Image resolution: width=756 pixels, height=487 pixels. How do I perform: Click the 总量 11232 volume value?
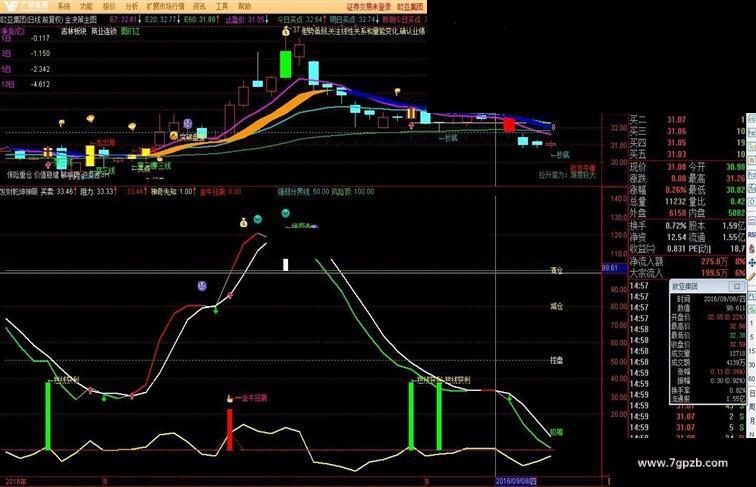tap(675, 202)
